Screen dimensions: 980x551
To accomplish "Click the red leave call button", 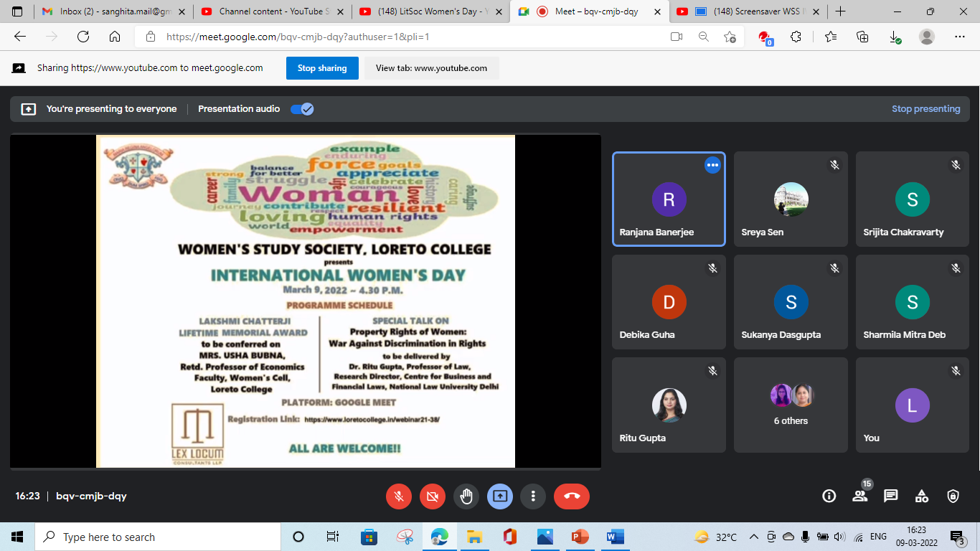I will pyautogui.click(x=571, y=496).
